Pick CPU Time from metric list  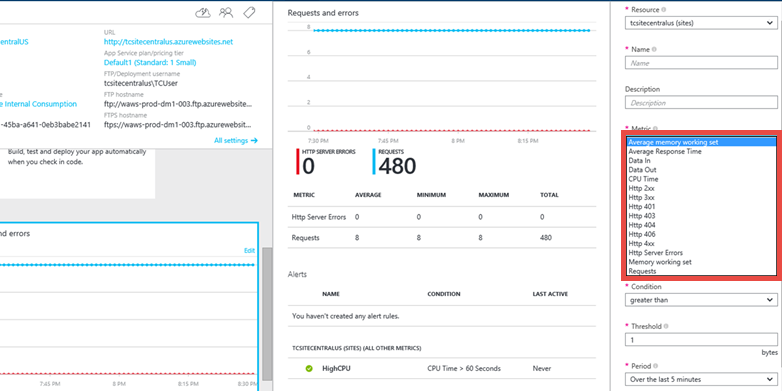[x=701, y=179]
